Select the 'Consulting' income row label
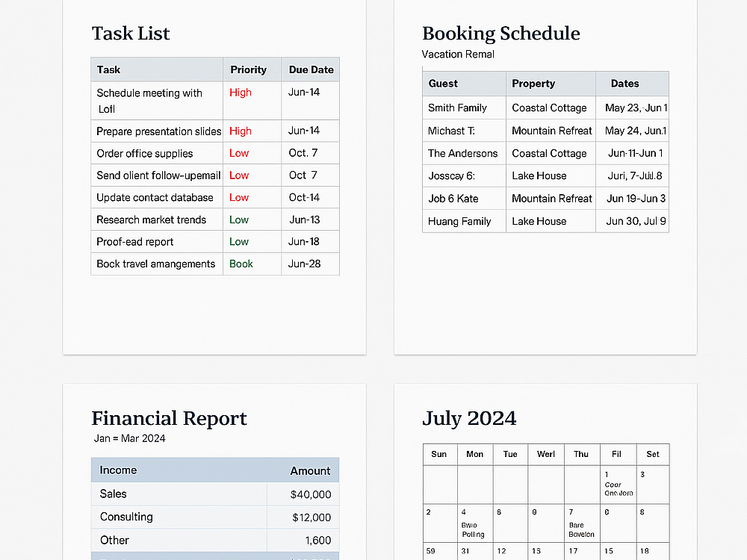This screenshot has height=560, width=747. point(126,517)
